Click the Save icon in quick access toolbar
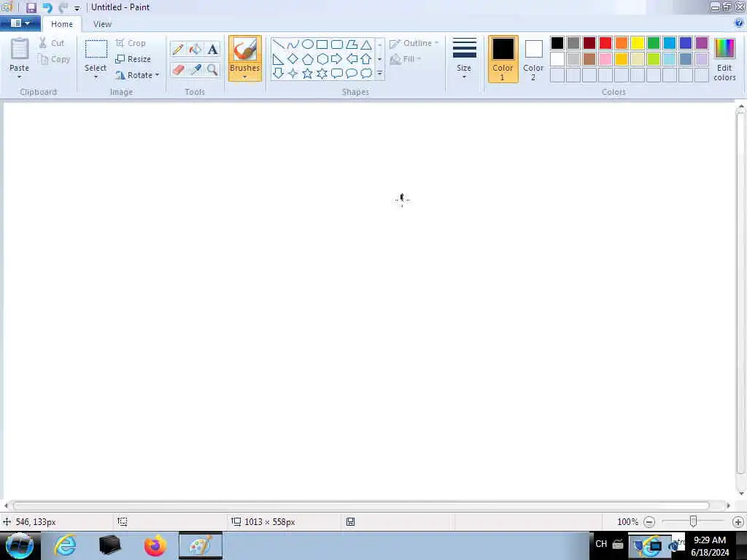 (x=31, y=7)
